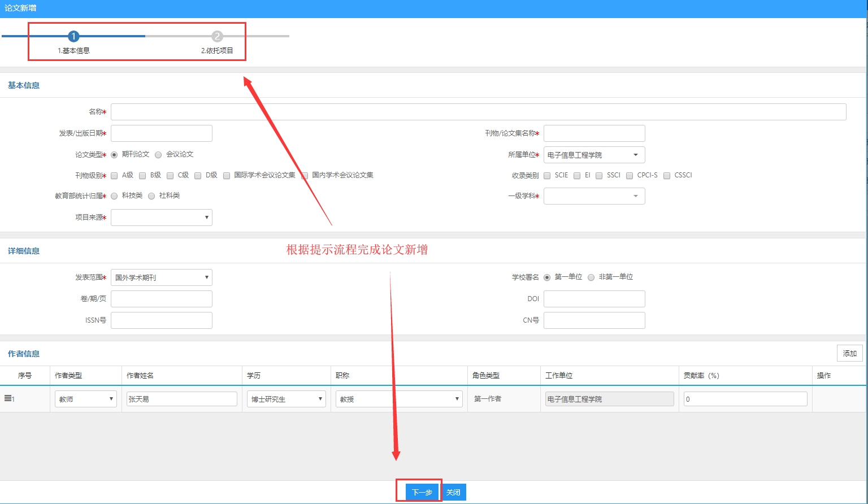The image size is (868, 504).
Task: Click the 关闭 button
Action: tap(453, 492)
